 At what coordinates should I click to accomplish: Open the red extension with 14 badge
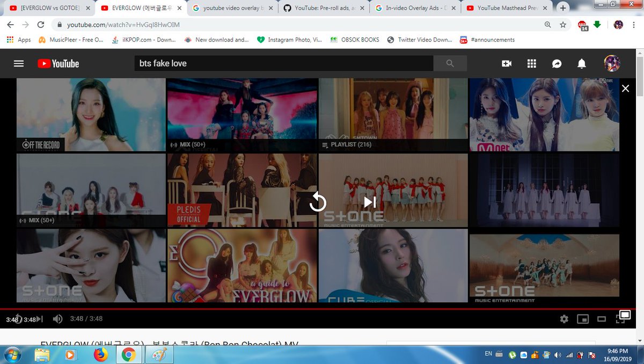click(582, 25)
